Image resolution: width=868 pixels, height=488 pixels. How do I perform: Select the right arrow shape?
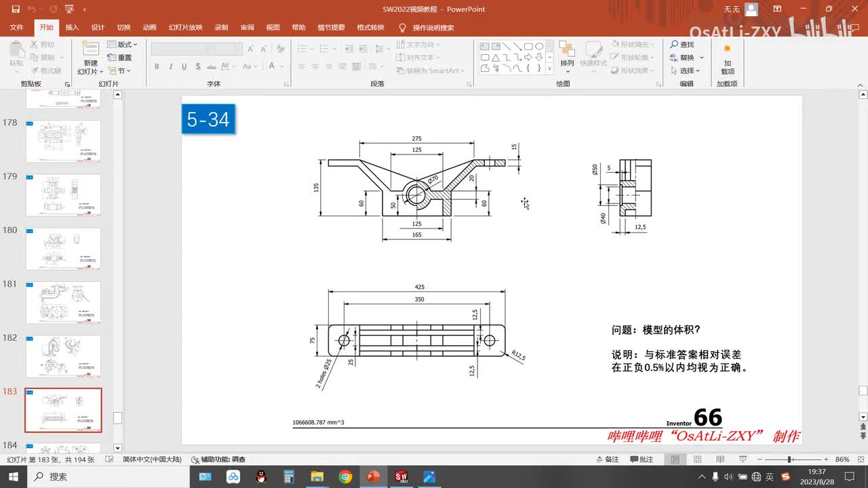pyautogui.click(x=528, y=58)
